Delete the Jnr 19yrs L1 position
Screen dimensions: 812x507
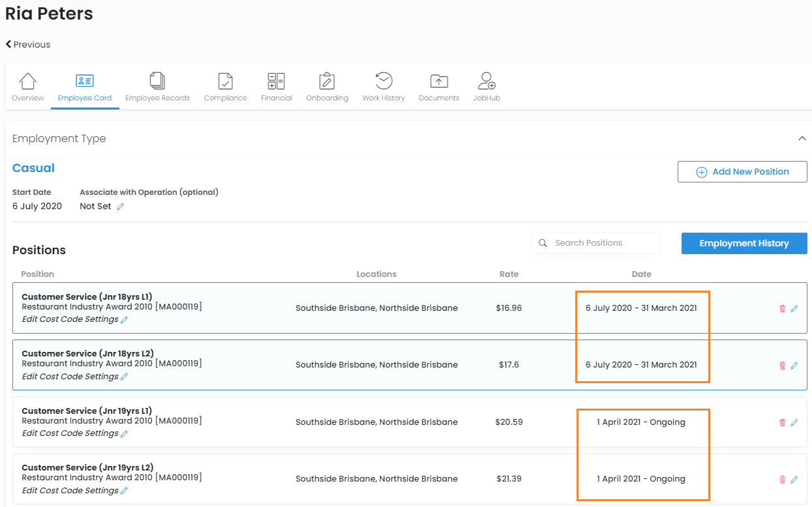click(783, 423)
